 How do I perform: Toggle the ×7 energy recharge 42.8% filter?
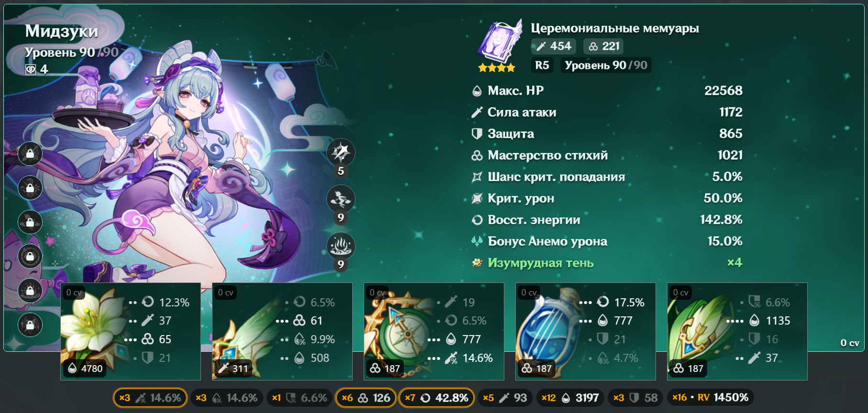point(436,398)
